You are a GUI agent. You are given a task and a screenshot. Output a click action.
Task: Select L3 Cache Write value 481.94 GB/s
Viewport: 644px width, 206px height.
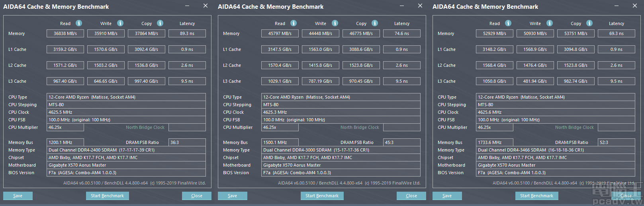pos(535,81)
